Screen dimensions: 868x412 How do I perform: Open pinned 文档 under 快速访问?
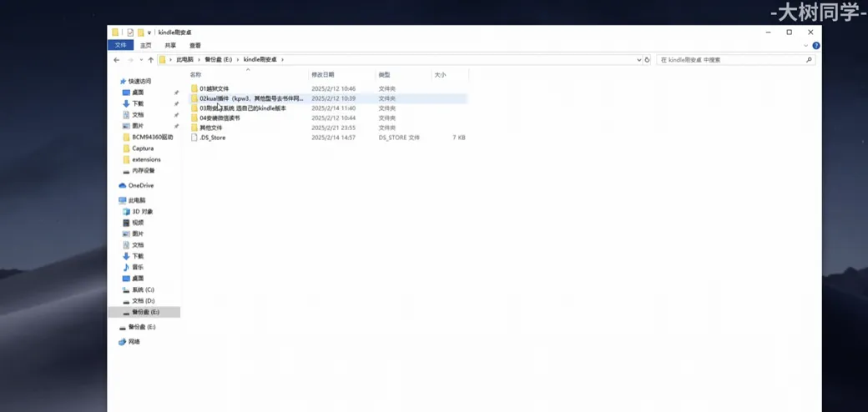[138, 115]
